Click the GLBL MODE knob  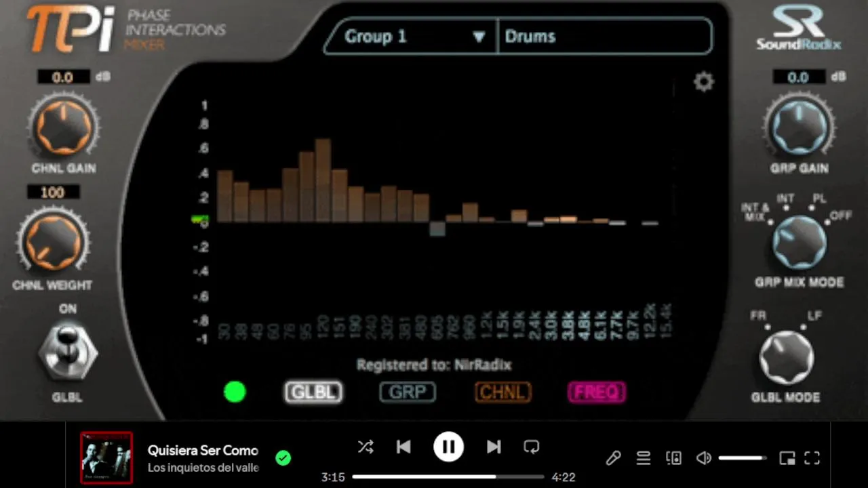click(786, 359)
